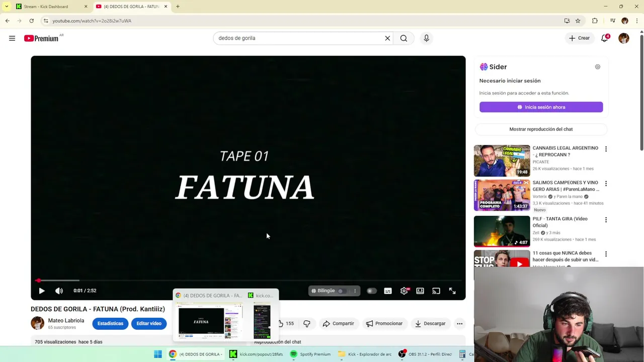This screenshot has width=644, height=362.
Task: Click the Estadísticas button
Action: 110,323
